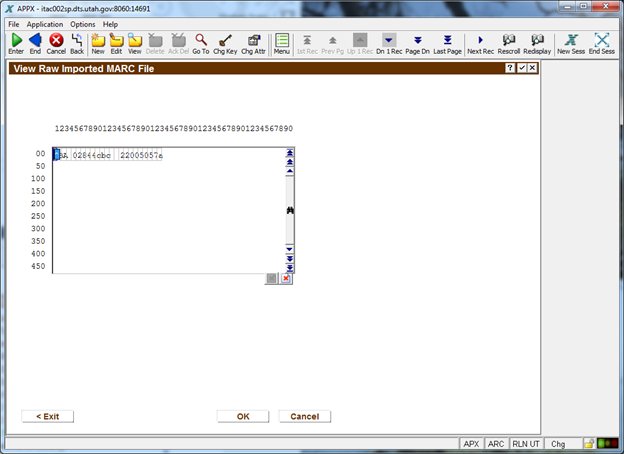Jump to Last Page in toolbar
Screen dimensions: 624x454
[x=447, y=40]
